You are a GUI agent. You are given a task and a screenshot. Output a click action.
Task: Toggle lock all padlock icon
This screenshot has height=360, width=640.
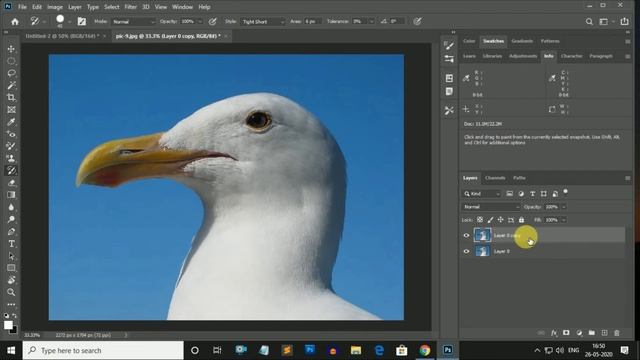point(521,220)
